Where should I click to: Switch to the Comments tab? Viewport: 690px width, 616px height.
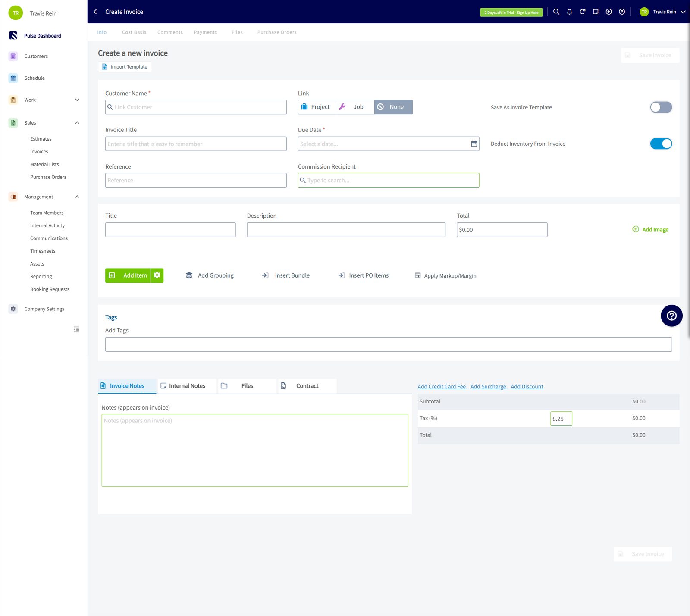(170, 32)
